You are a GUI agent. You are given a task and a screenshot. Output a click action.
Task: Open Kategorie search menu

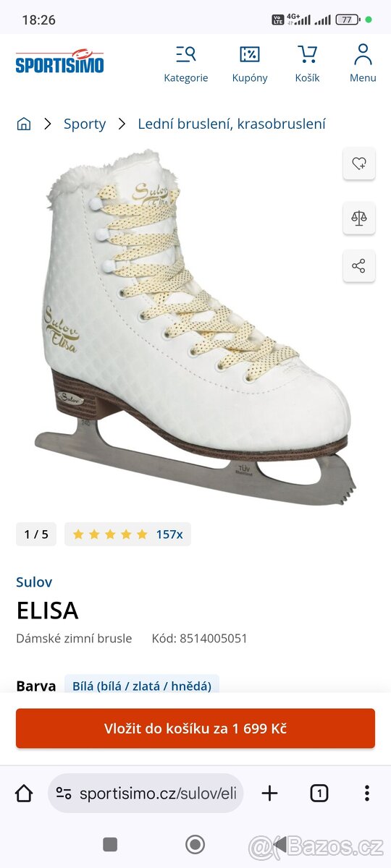pos(186,64)
